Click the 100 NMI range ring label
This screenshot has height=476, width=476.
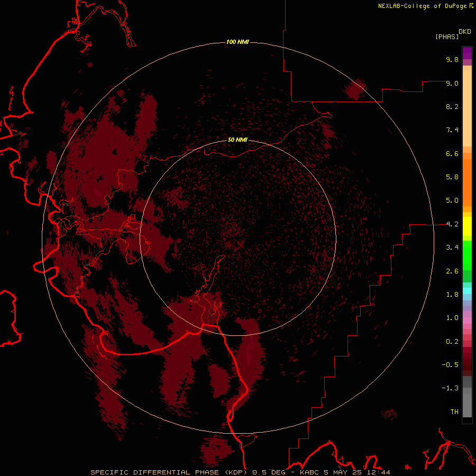pyautogui.click(x=237, y=42)
